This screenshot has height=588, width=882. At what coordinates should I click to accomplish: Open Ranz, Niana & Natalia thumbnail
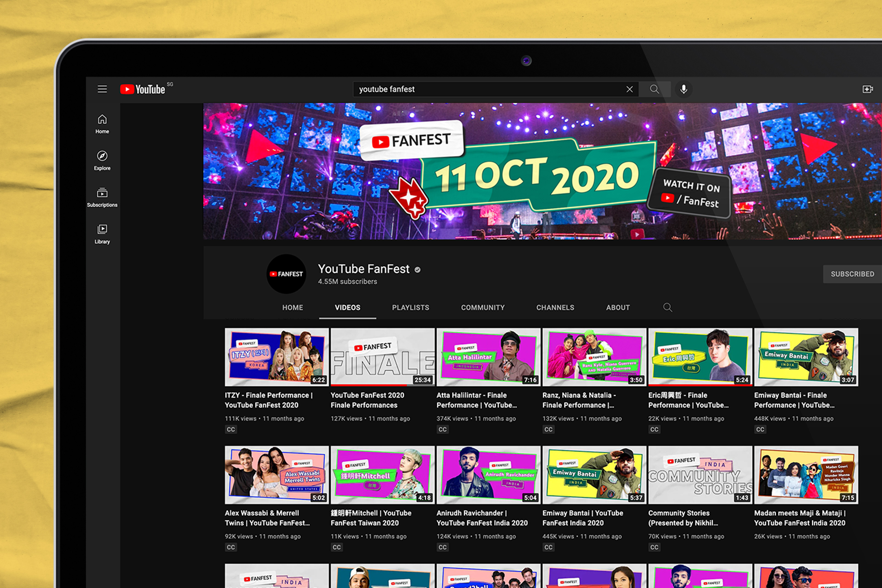pyautogui.click(x=594, y=357)
